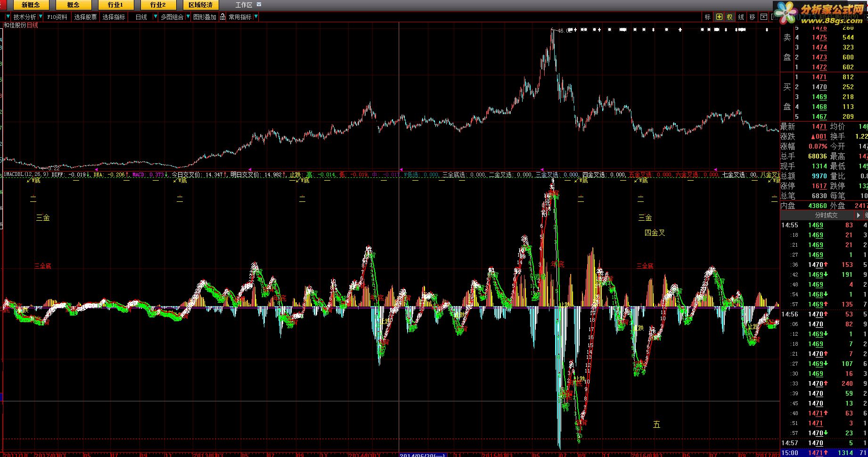Click the 最新 value 1471

click(x=819, y=126)
